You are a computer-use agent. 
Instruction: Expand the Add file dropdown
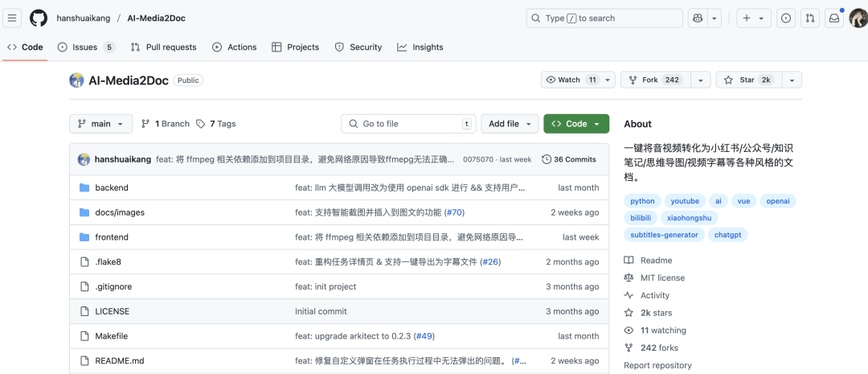pos(510,124)
